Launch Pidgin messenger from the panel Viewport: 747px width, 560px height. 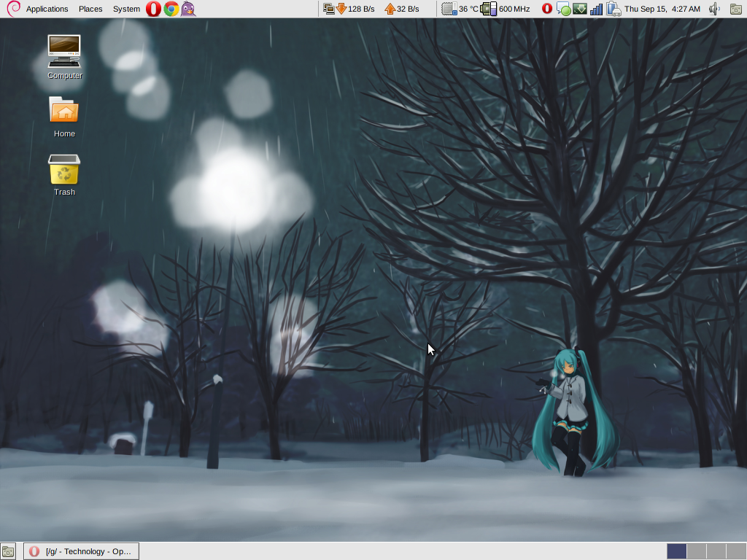189,9
